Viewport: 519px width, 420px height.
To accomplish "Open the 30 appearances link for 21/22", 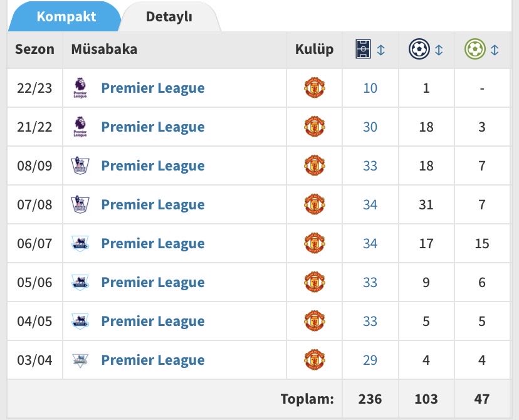I will point(370,127).
